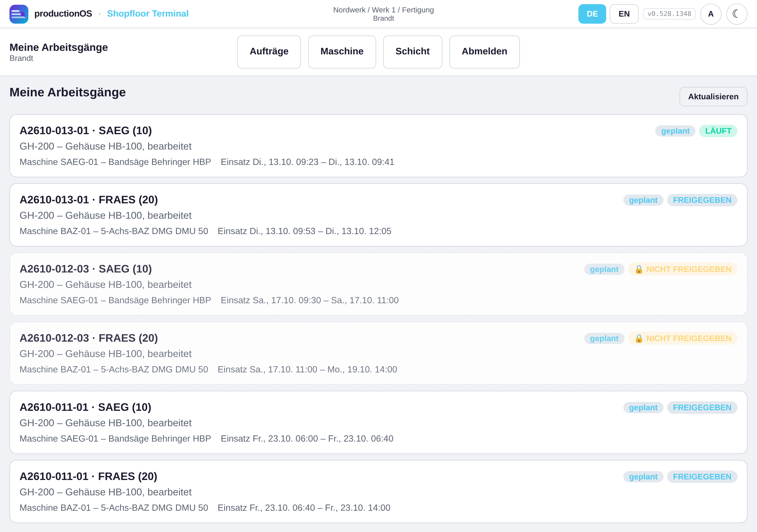Click Maschine SAEG-01 text in A2610-011-01 SAEG
Image resolution: width=757 pixels, height=532 pixels.
click(x=115, y=439)
